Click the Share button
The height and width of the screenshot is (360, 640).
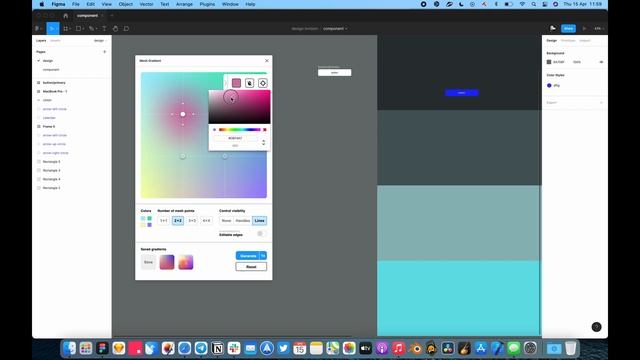[568, 29]
